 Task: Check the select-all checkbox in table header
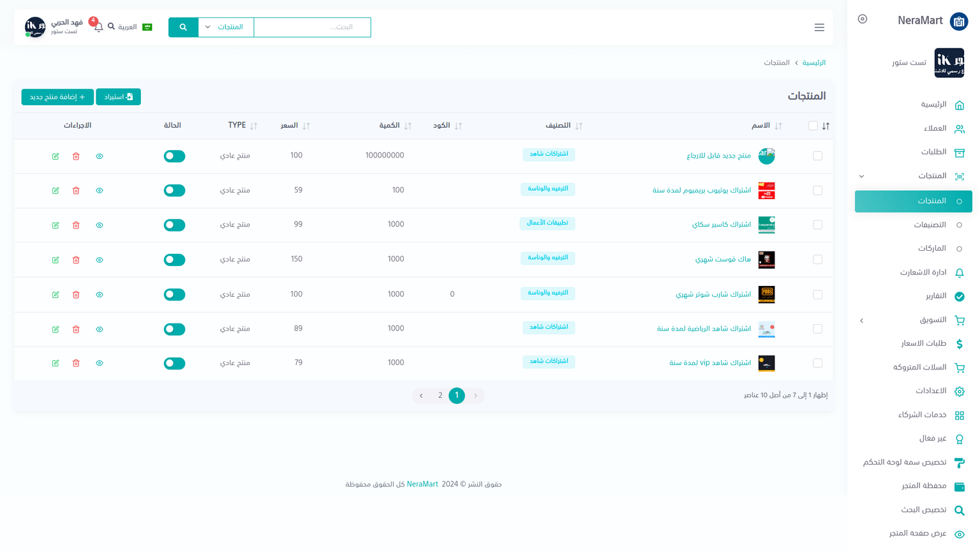813,126
